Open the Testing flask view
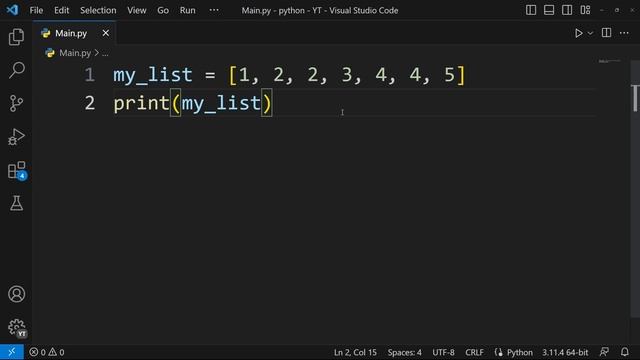 (x=16, y=203)
